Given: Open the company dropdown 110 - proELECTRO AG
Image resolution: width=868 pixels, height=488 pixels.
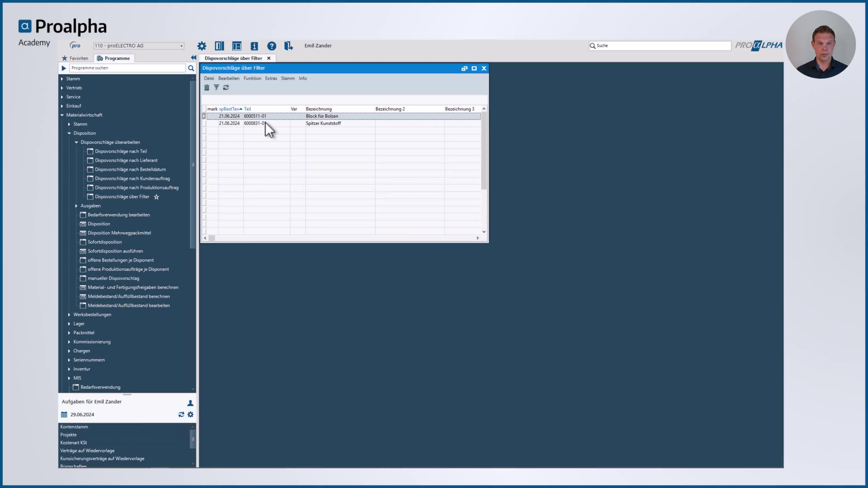Looking at the screenshot, I should click(139, 46).
